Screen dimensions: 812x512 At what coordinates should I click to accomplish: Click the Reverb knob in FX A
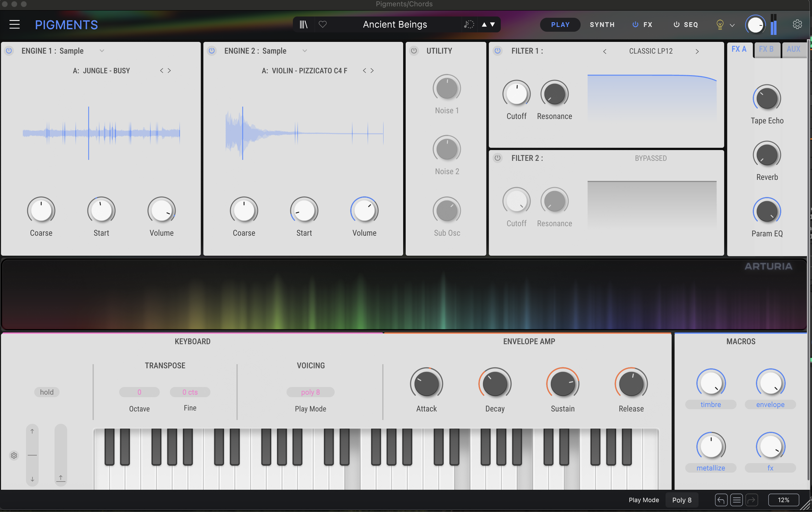(767, 154)
